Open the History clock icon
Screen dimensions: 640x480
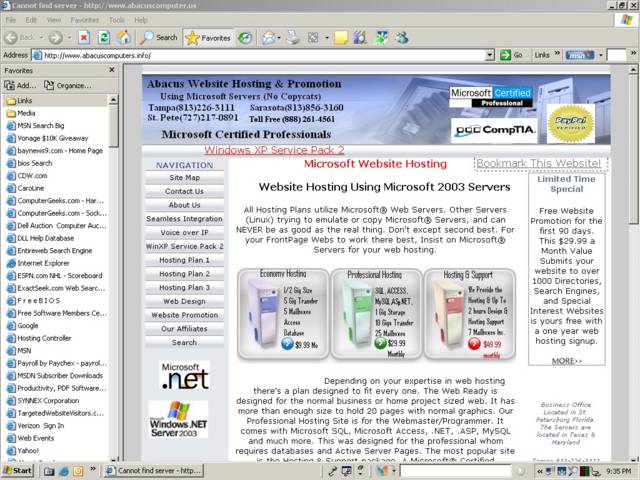(x=245, y=38)
